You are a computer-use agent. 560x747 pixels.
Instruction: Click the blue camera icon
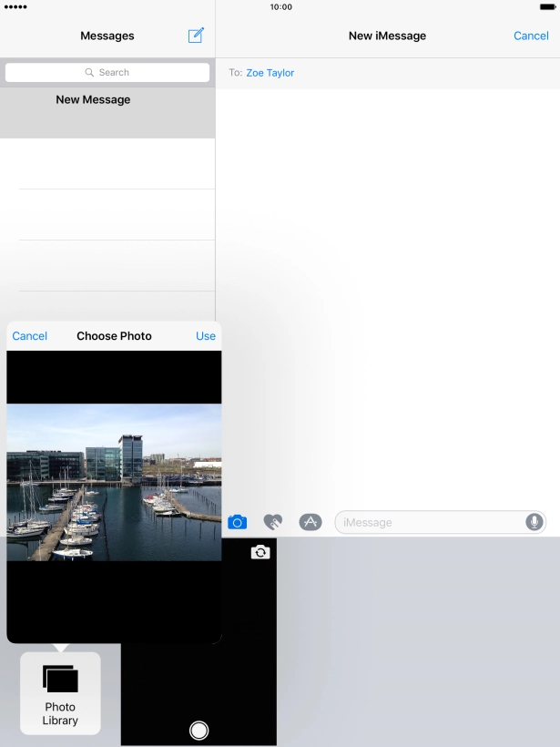point(237,522)
